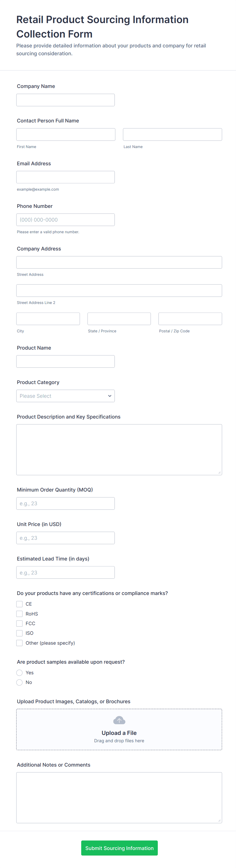This screenshot has height=868, width=236.
Task: Select Other (please specify) checkbox
Action: [20, 643]
